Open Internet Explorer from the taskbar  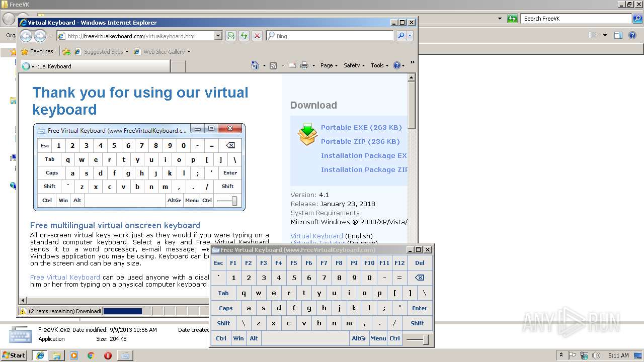(x=40, y=355)
